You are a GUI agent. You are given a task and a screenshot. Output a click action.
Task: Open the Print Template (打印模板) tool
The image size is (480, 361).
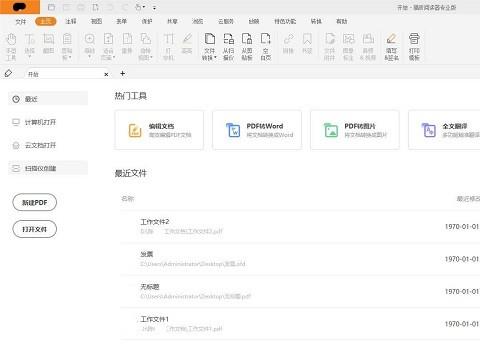pyautogui.click(x=414, y=47)
